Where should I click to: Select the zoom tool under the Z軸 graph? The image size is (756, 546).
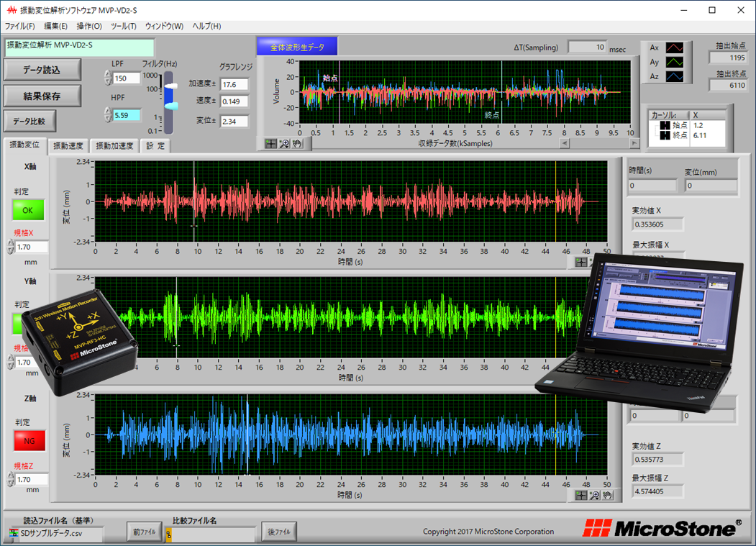(x=594, y=496)
